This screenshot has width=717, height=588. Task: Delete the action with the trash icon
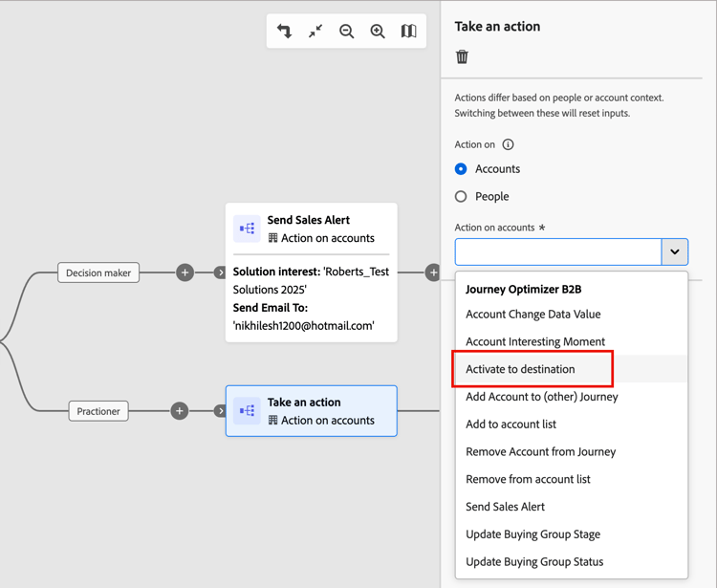463,57
